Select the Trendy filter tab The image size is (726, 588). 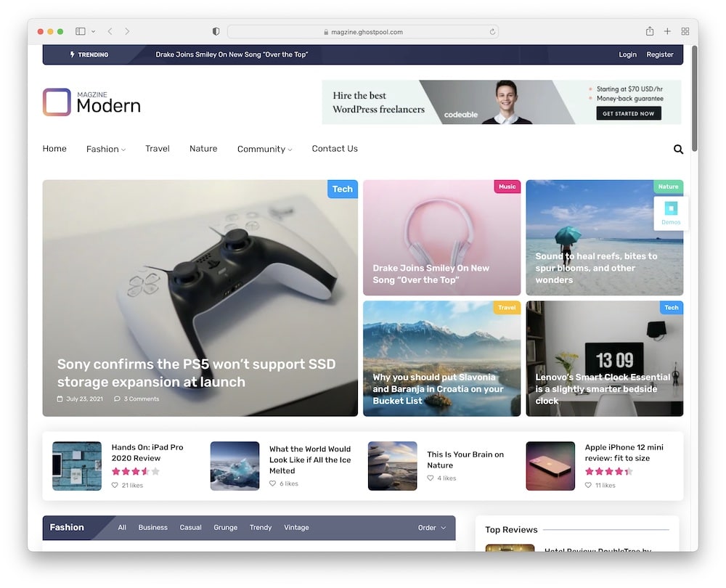pos(261,527)
